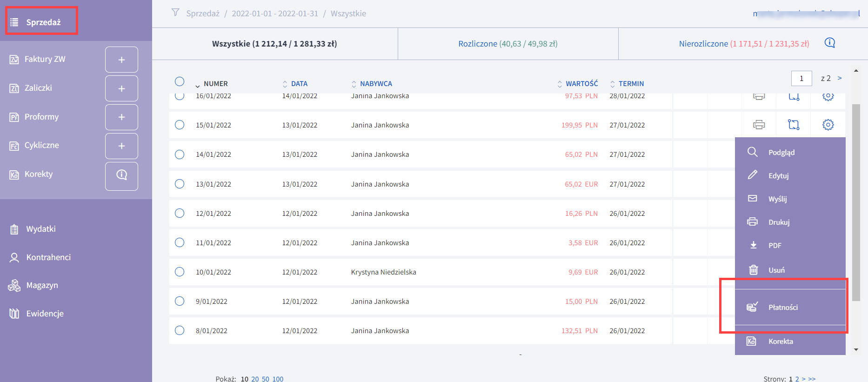Choose Płatności from the context menu
Viewport: 868px width, 382px height.
click(x=782, y=308)
